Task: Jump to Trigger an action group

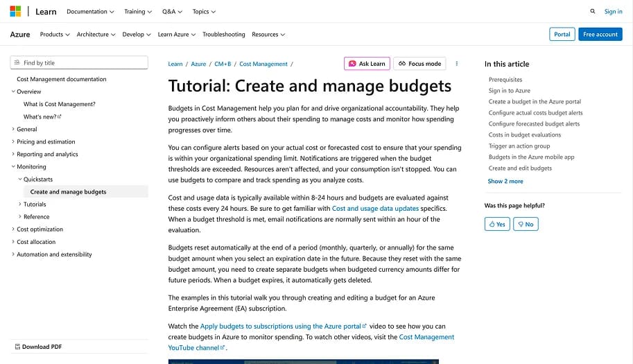Action: [519, 146]
